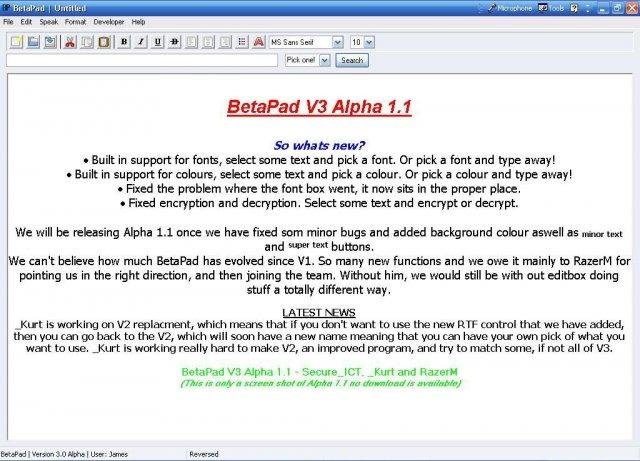Create a new document with the toolbar icon

coord(16,42)
